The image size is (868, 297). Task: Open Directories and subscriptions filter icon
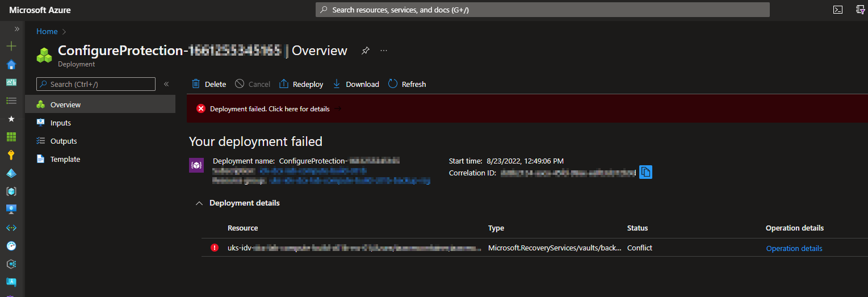tap(860, 10)
